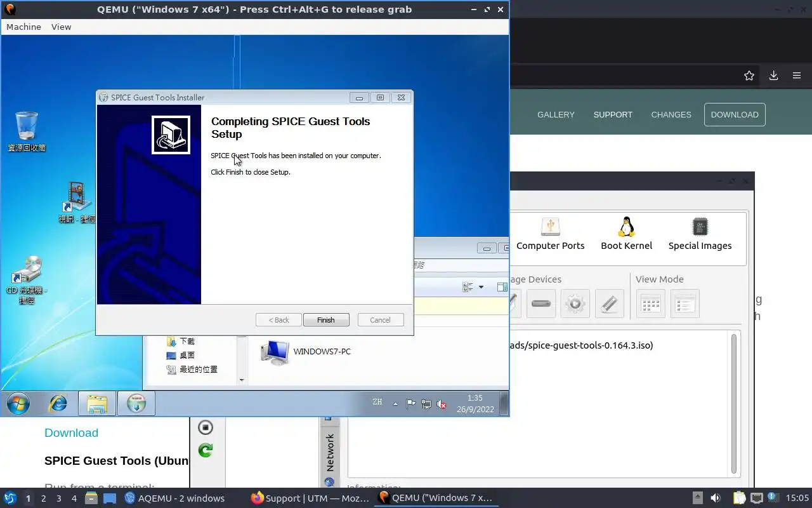
Task: Click the AQEMU device list scrollbar
Action: [735, 404]
